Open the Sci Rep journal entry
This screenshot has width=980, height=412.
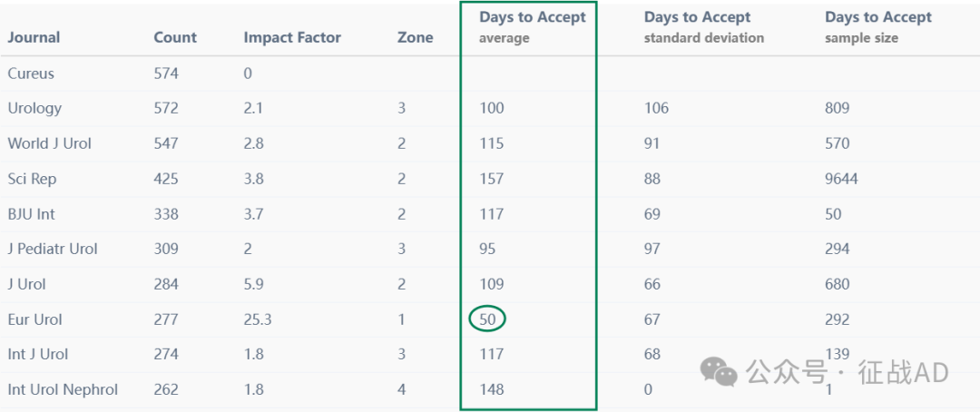tap(32, 180)
